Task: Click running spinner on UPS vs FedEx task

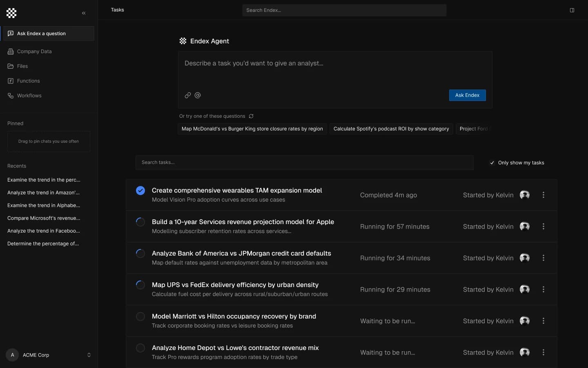Action: 140,285
